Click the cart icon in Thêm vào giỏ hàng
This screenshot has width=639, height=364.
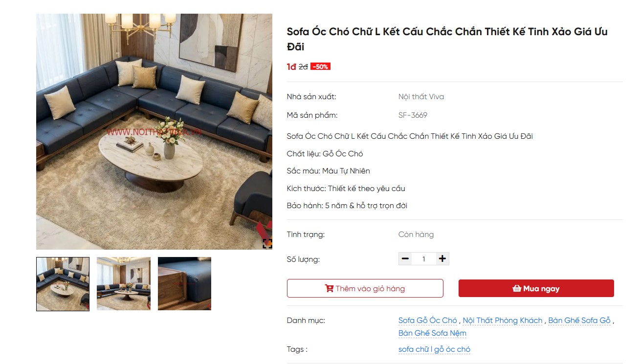pyautogui.click(x=329, y=289)
